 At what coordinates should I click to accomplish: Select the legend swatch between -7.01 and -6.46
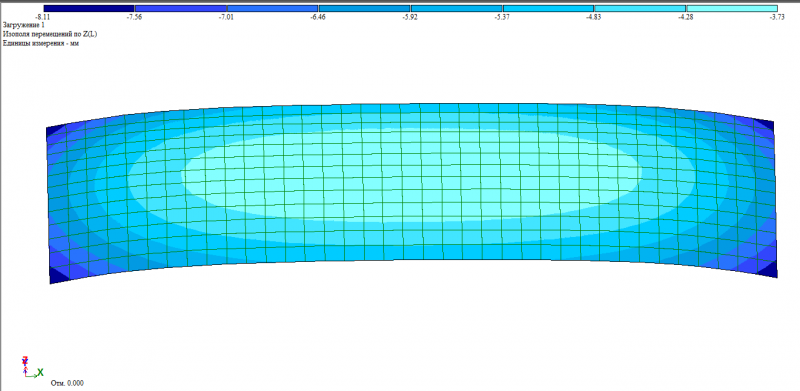(x=272, y=8)
